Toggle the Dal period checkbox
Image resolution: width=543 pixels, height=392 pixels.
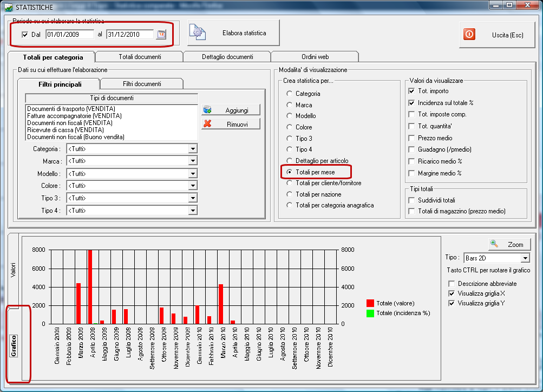25,35
